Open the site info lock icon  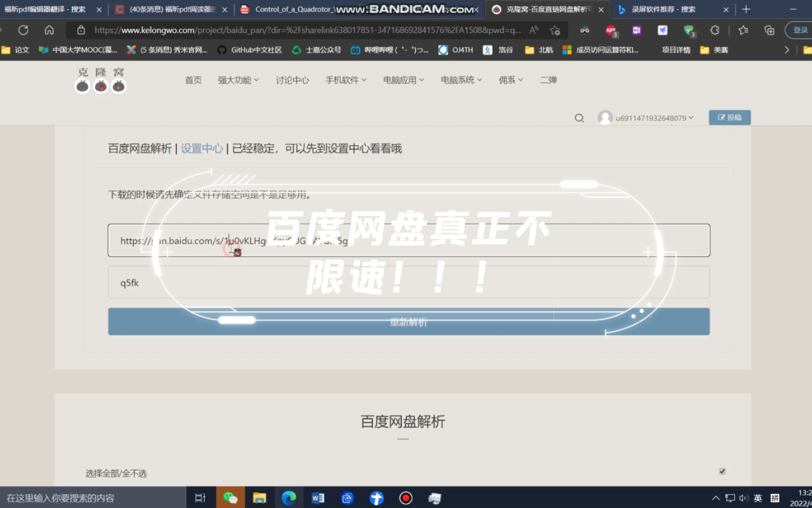pyautogui.click(x=81, y=30)
